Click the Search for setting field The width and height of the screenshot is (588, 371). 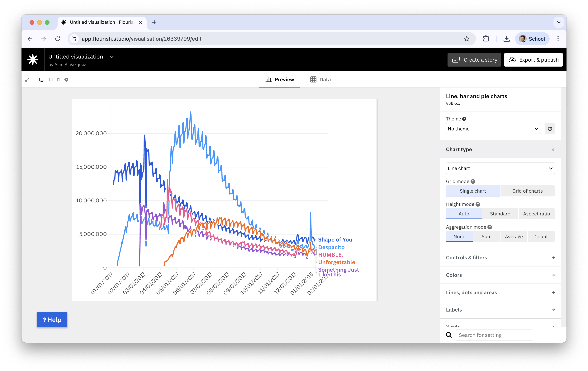(494, 335)
